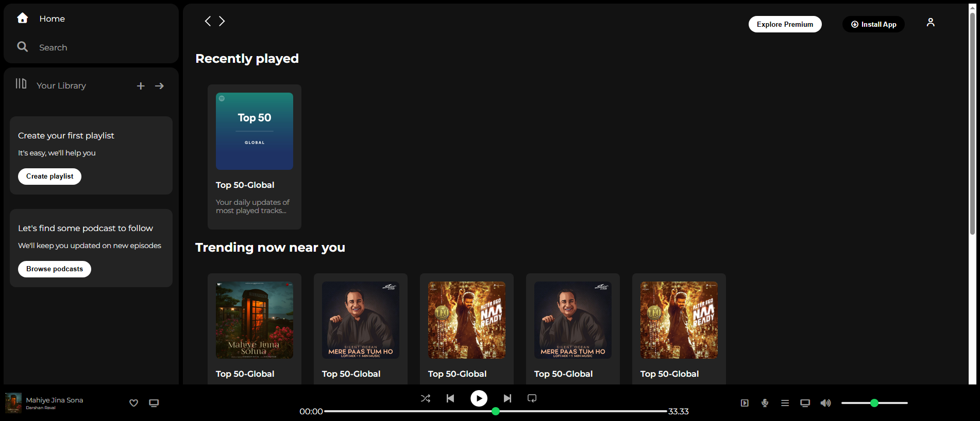This screenshot has width=980, height=421.
Task: Click the device icon next to the heart
Action: (154, 403)
